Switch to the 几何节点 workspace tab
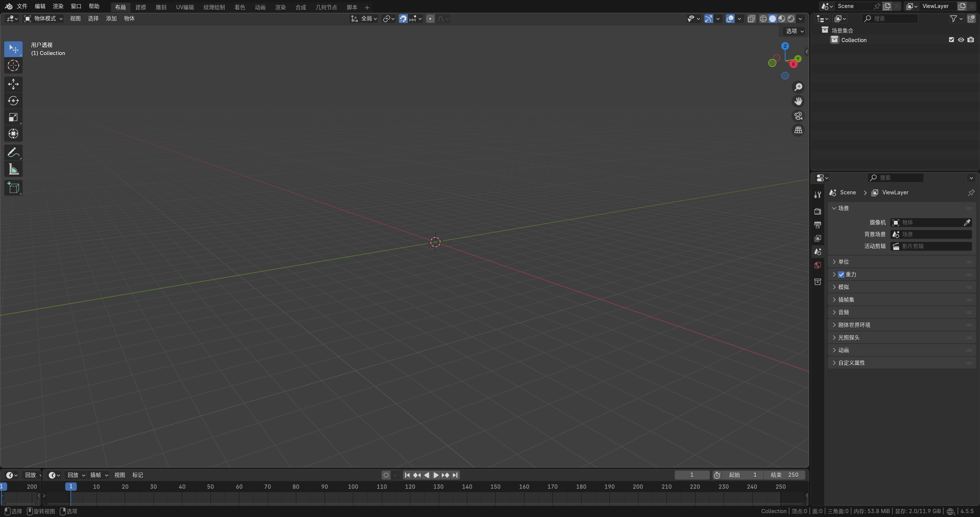Image resolution: width=980 pixels, height=517 pixels. coord(326,7)
